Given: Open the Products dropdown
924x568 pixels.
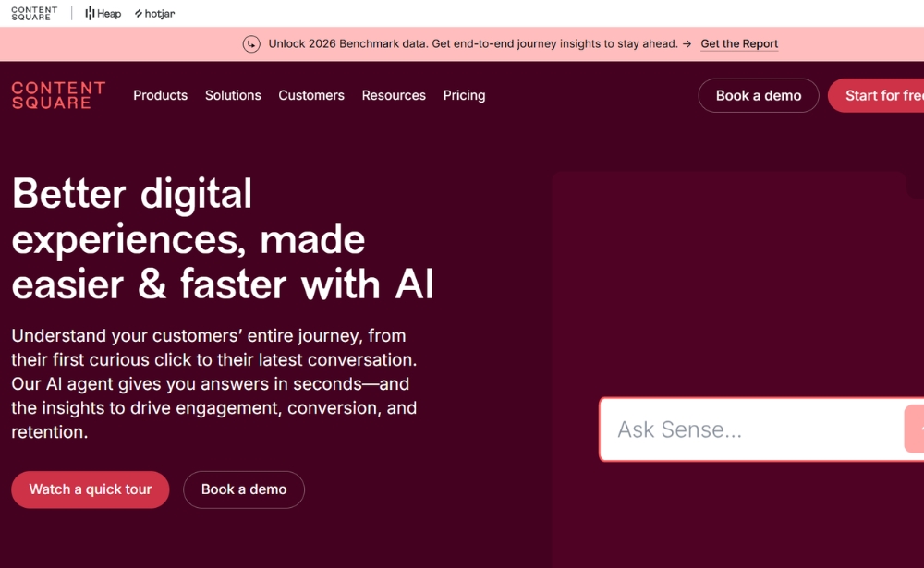Looking at the screenshot, I should pyautogui.click(x=160, y=95).
